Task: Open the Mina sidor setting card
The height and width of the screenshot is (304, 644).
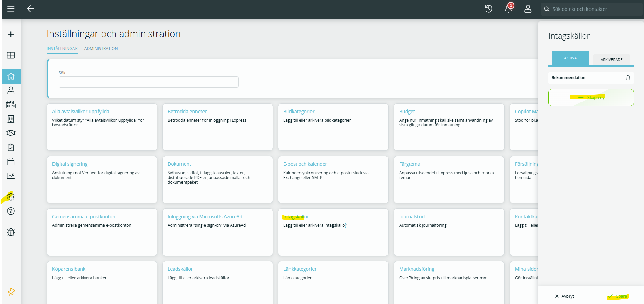Action: click(524, 283)
